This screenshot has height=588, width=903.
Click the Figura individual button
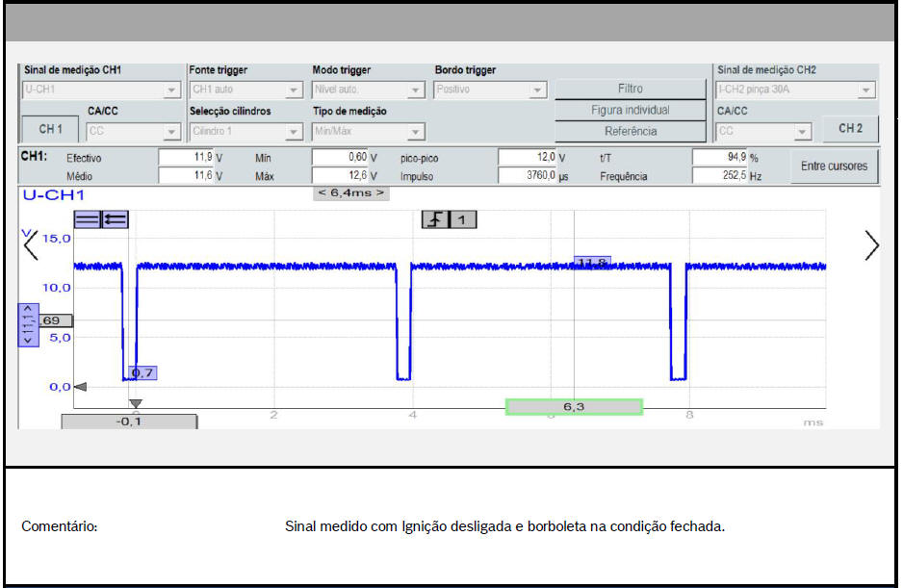tap(630, 110)
